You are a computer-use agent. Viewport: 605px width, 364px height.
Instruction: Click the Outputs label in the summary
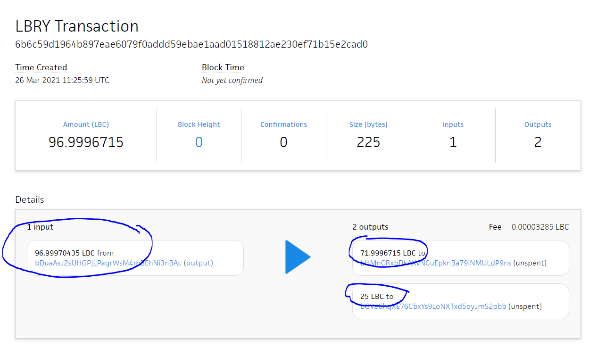(x=538, y=124)
